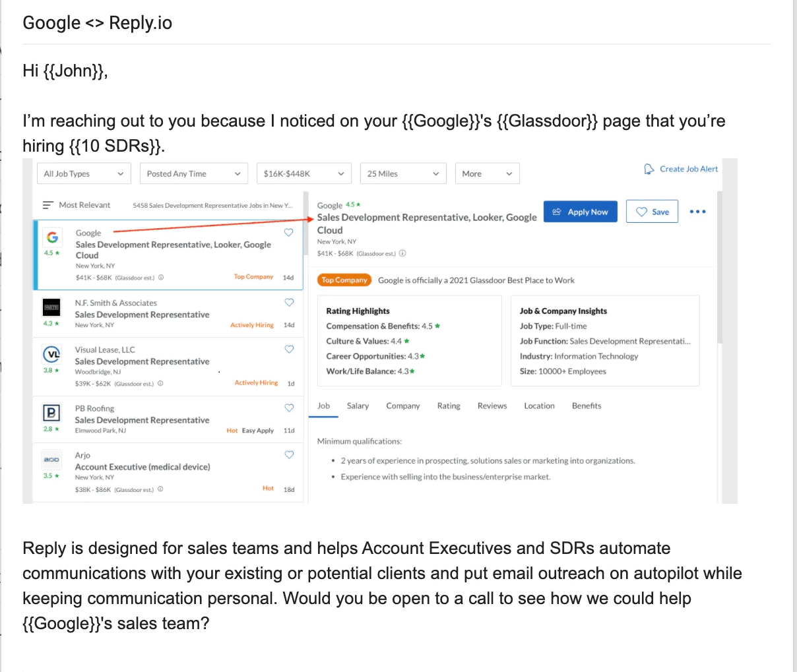Screen dimensions: 797x672
Task: Click info icon beside Arjo salary estimate
Action: coord(160,489)
